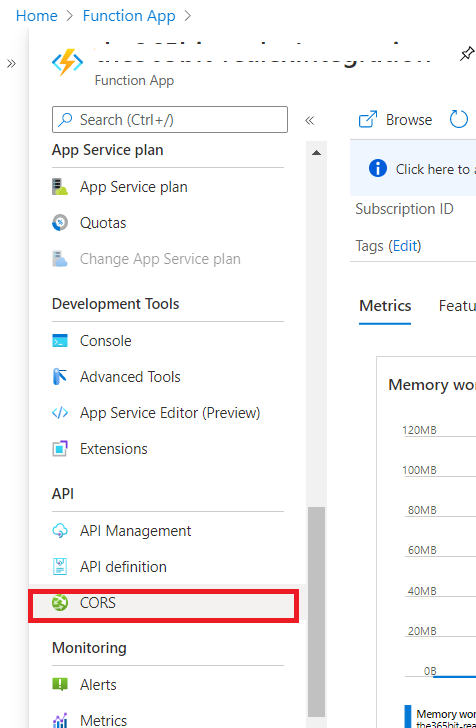Click the Function App lightning bolt icon
The width and height of the screenshot is (476, 728).
(x=67, y=62)
